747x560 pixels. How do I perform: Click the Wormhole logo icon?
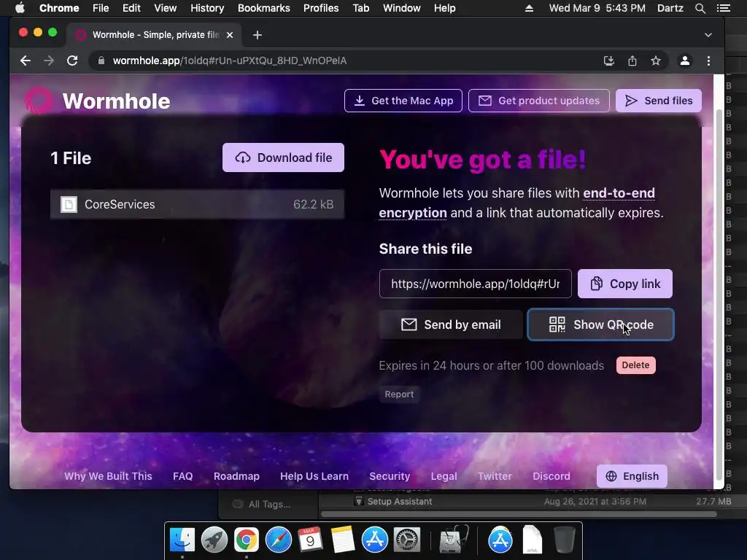(x=39, y=101)
